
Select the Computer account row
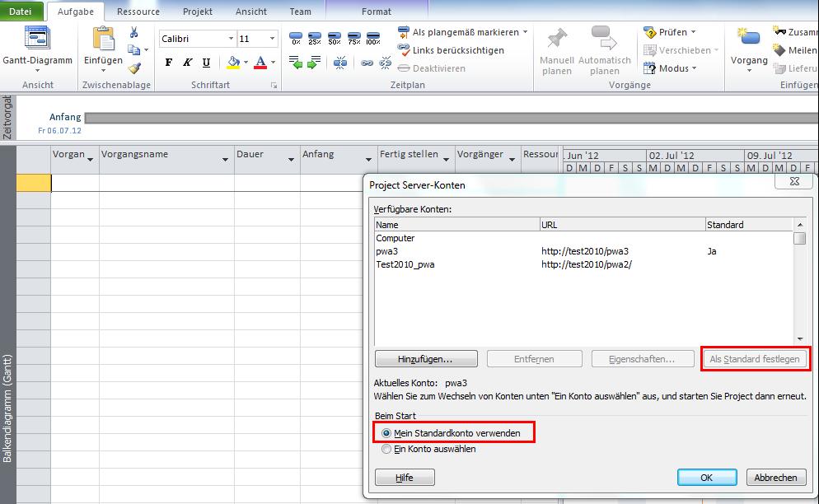coord(583,238)
